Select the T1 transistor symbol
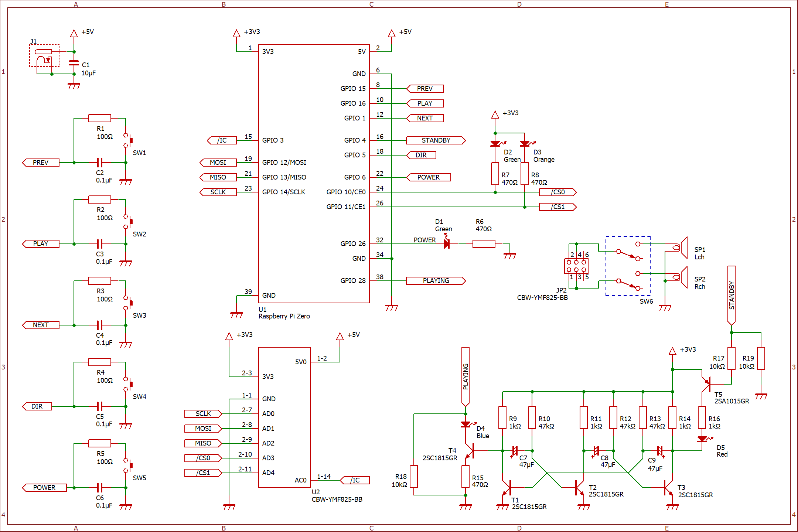Image resolution: width=798 pixels, height=532 pixels. (507, 488)
